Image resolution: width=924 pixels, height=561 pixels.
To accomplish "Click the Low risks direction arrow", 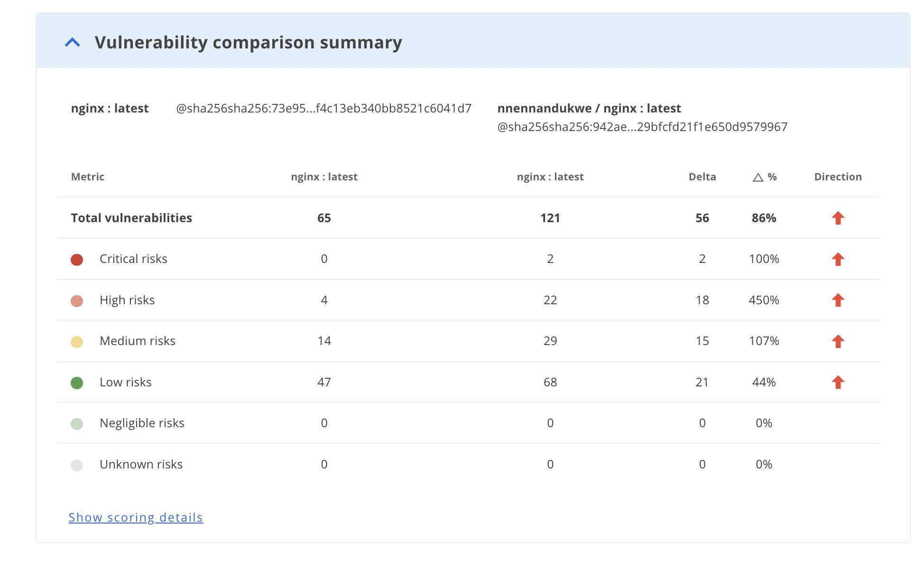I will coord(838,382).
